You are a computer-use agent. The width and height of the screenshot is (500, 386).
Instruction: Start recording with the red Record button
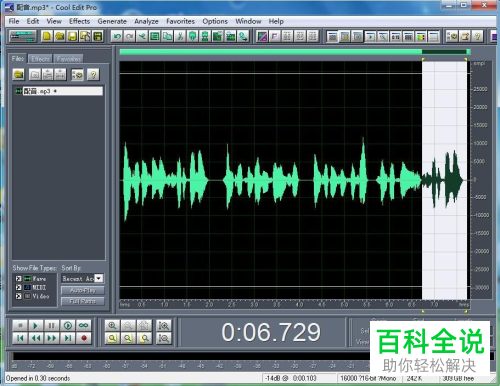[x=84, y=338]
